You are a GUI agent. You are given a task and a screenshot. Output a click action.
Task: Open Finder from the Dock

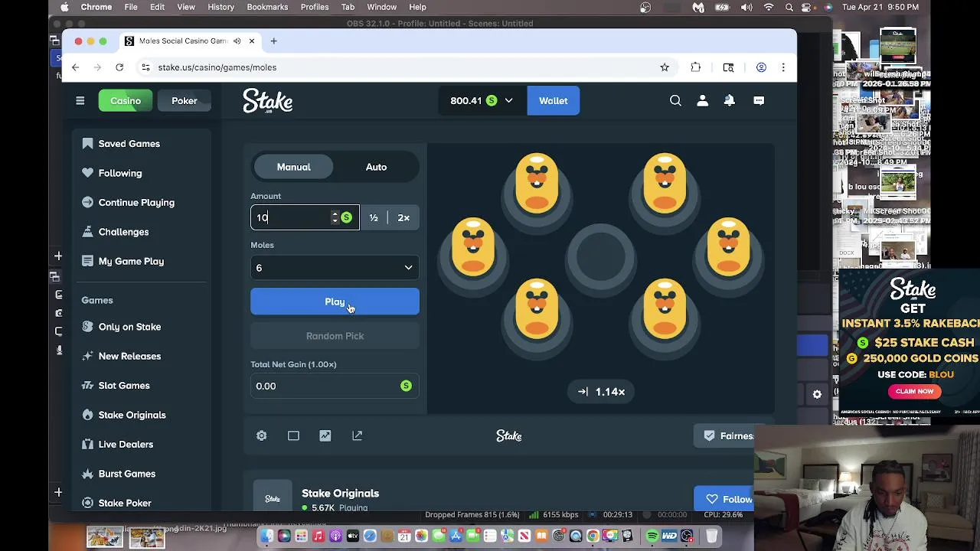click(266, 536)
